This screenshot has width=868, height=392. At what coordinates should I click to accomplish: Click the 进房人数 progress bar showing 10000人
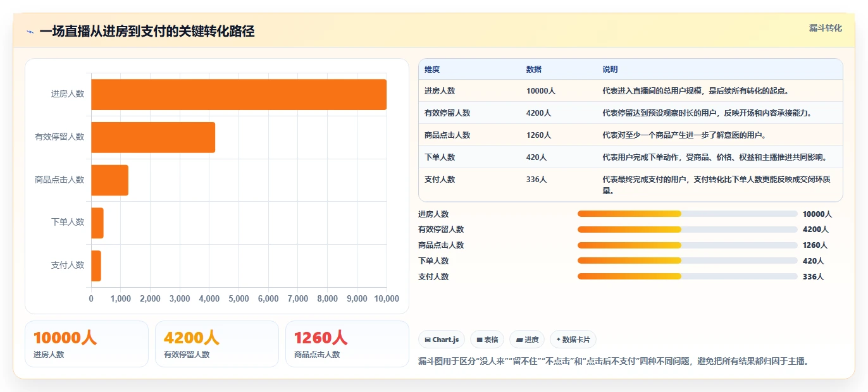click(687, 214)
